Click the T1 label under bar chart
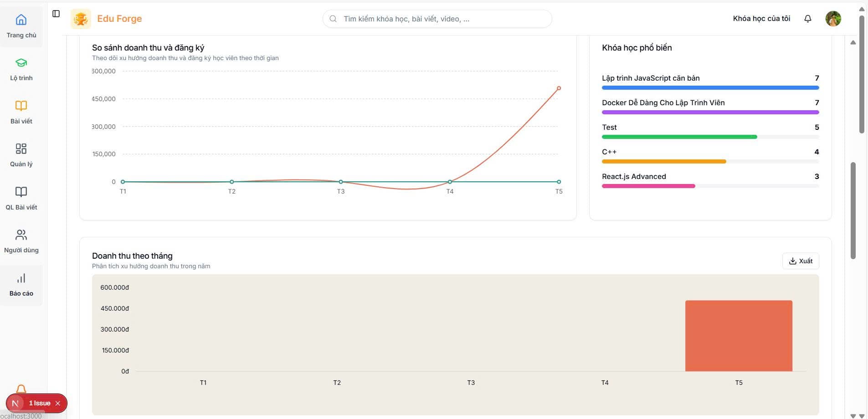868x419 pixels. point(203,383)
